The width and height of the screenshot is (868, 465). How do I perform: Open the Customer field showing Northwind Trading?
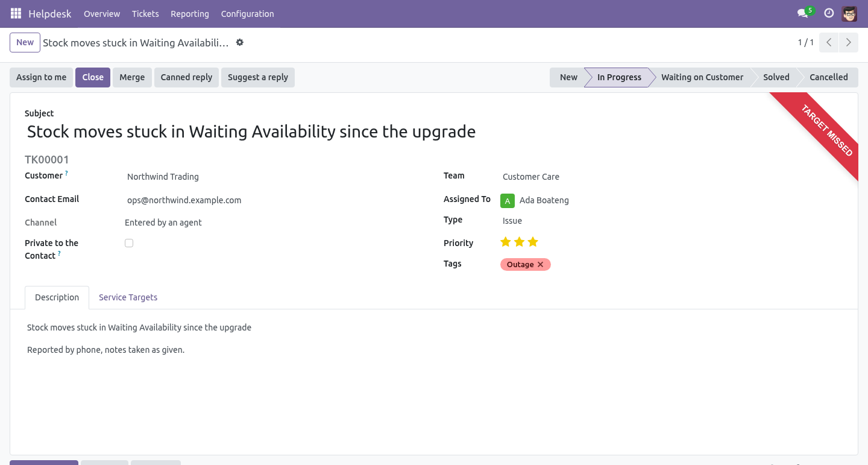(275, 177)
